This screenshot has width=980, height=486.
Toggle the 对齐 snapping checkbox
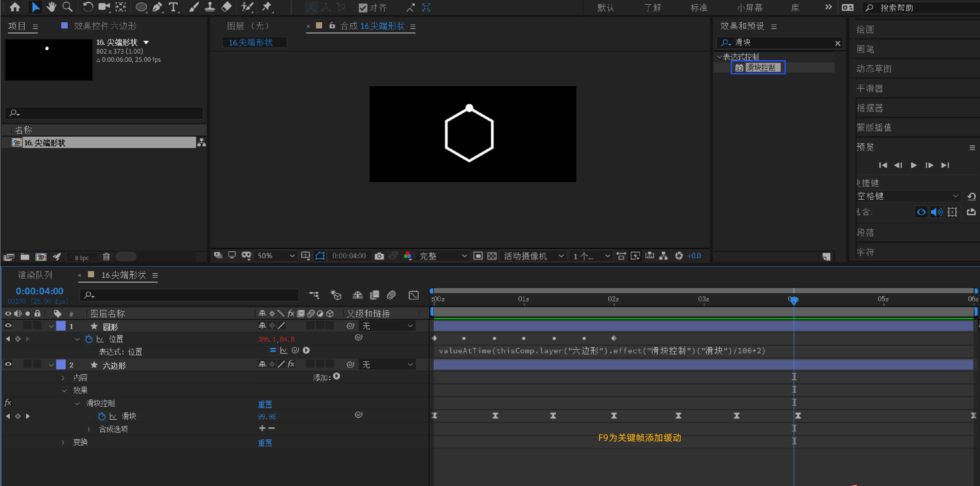pyautogui.click(x=363, y=8)
